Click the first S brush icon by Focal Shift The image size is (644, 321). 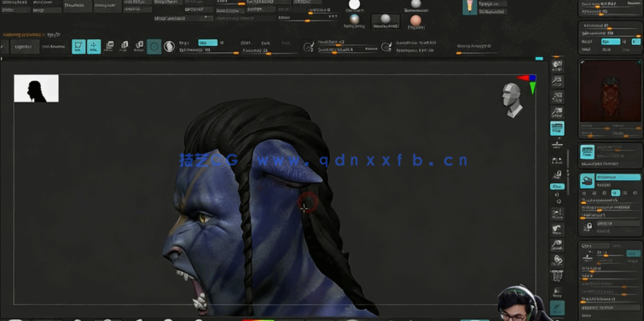coord(309,47)
